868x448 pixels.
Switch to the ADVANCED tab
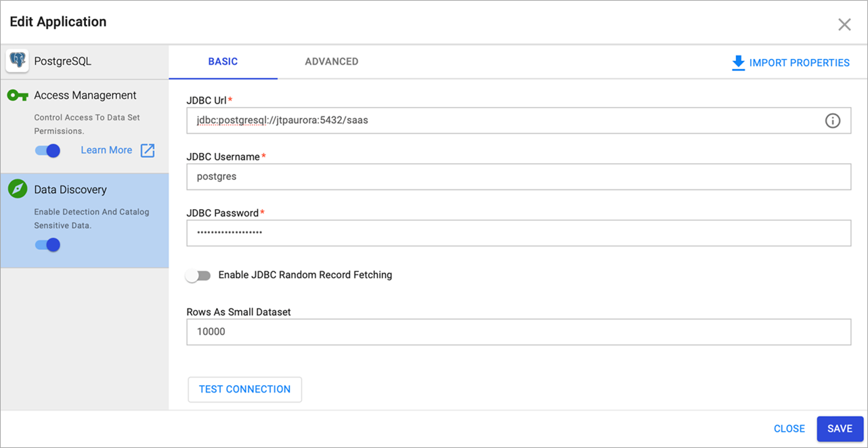pos(331,61)
